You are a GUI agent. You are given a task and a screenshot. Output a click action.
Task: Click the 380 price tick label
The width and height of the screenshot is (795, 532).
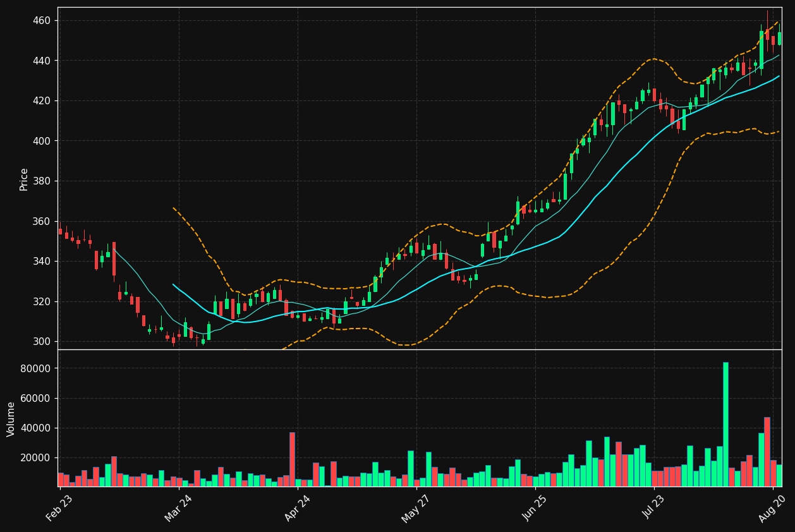pyautogui.click(x=43, y=181)
